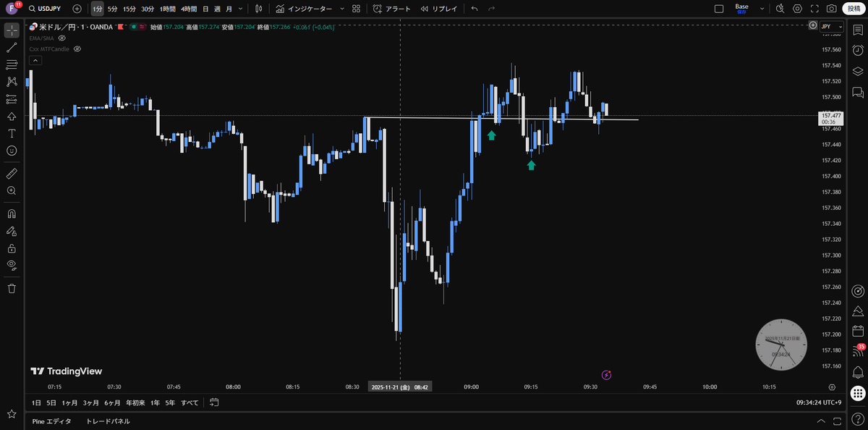Expand the favorite indicators dropdown arrow
Viewport: 868px width, 430px height.
(341, 9)
